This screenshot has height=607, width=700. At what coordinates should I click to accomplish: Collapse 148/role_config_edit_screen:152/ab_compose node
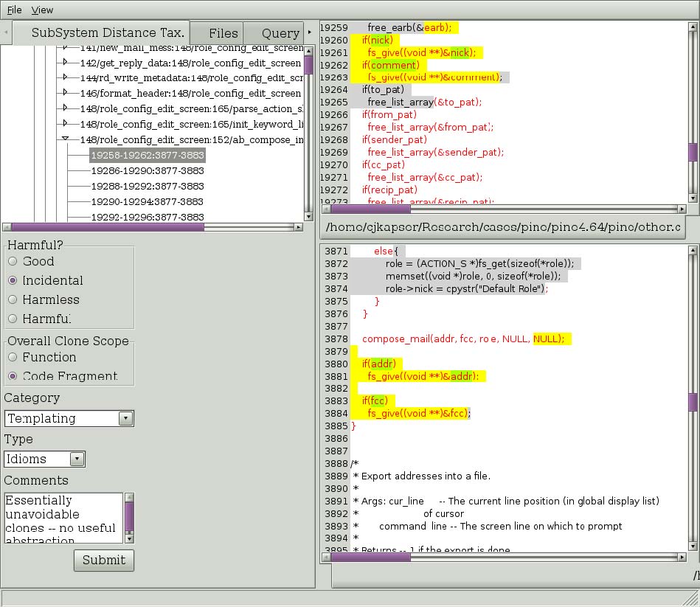coord(65,139)
